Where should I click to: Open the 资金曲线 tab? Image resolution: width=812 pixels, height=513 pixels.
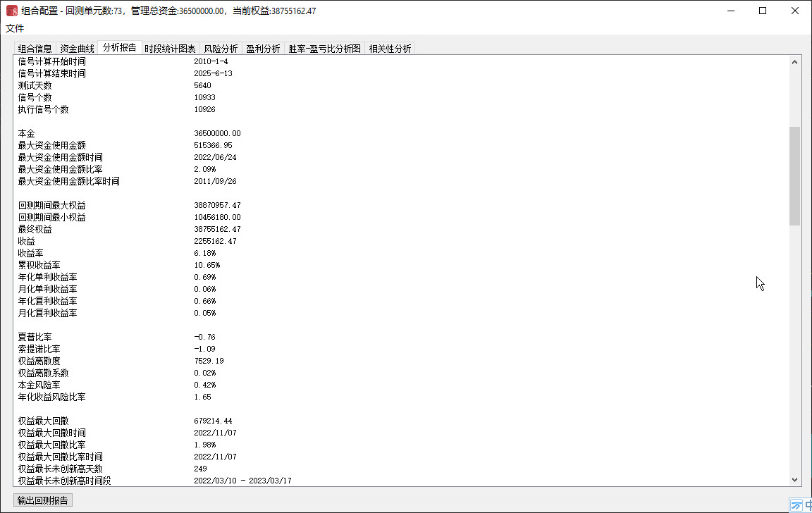tap(77, 49)
